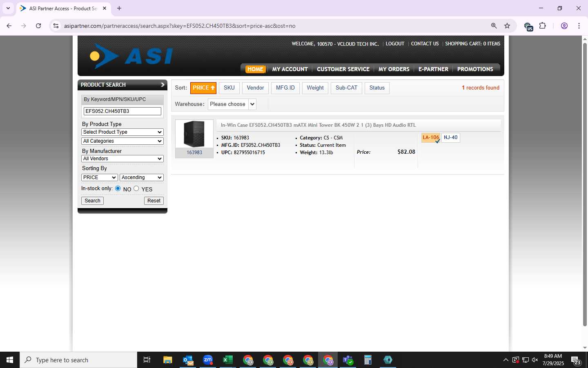Click the volume muted tray icon
The height and width of the screenshot is (368, 588).
click(x=535, y=360)
